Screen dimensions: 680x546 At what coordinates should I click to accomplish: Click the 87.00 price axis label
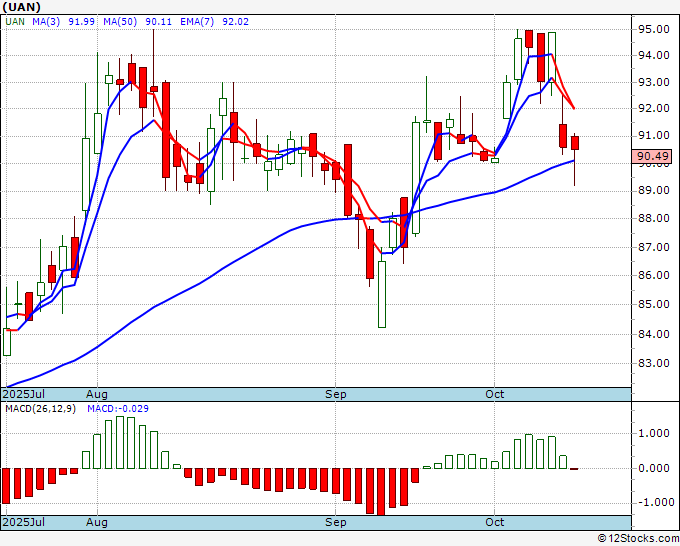pyautogui.click(x=654, y=247)
